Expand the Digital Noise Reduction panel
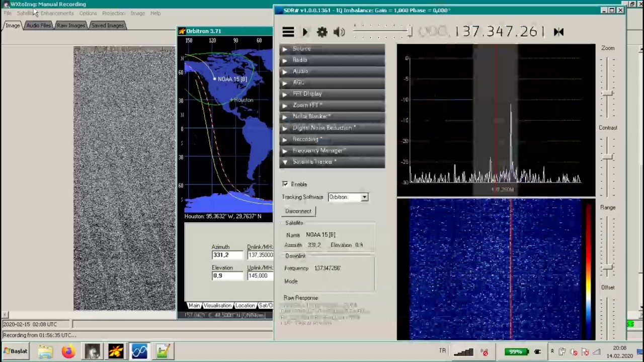This screenshot has width=644, height=362. click(x=332, y=128)
